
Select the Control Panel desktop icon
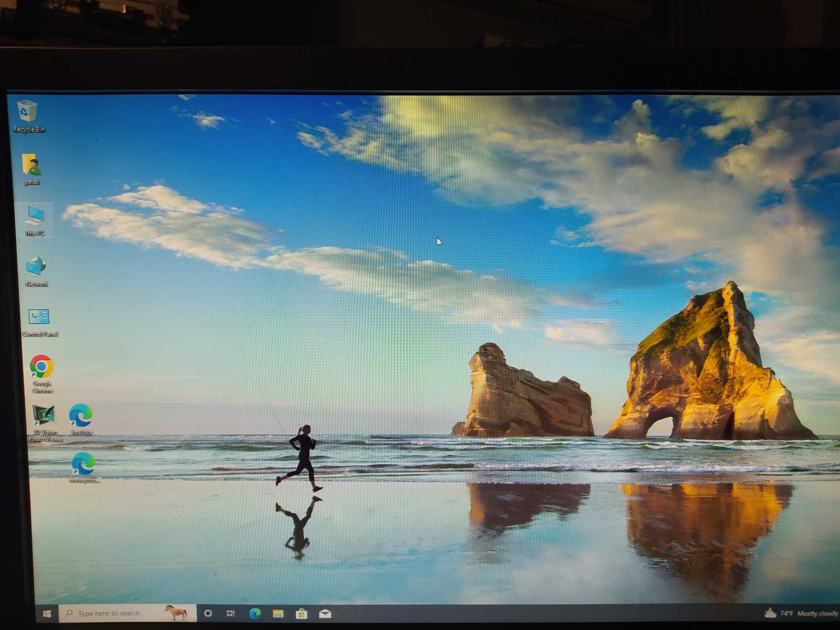pos(39,323)
